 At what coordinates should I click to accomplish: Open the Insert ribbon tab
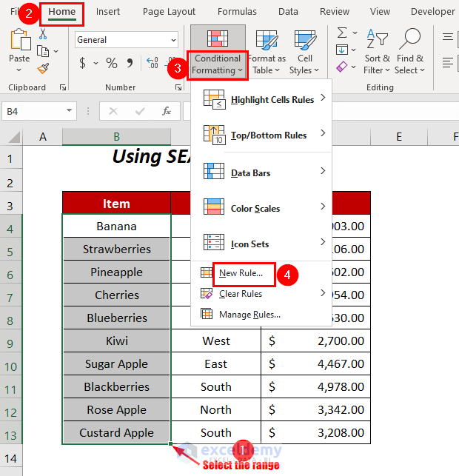108,12
